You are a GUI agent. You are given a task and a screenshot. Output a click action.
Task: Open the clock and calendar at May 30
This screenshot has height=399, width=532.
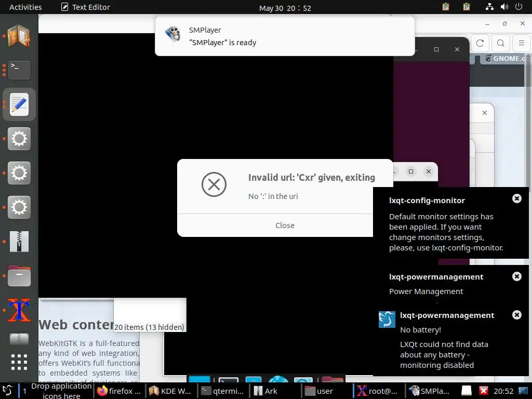pos(285,8)
